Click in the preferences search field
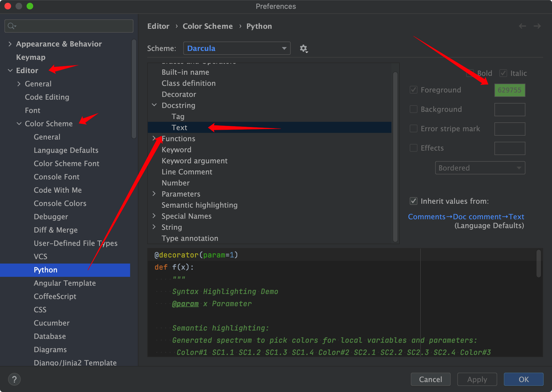 [x=69, y=26]
